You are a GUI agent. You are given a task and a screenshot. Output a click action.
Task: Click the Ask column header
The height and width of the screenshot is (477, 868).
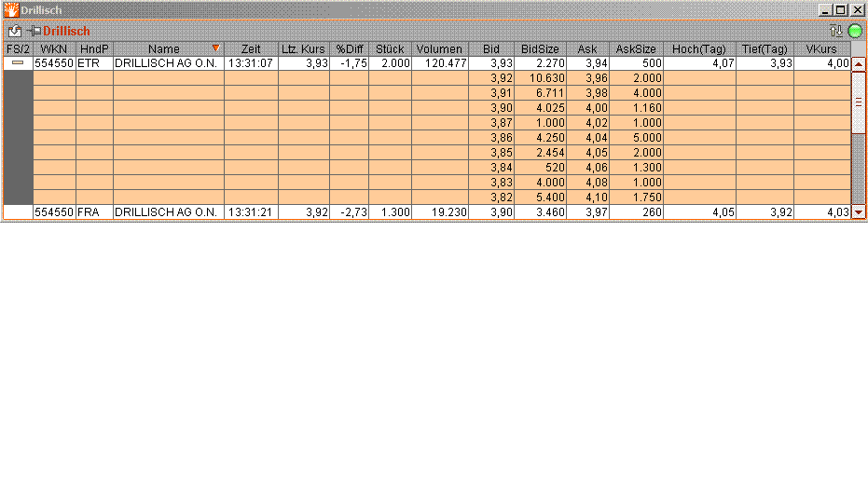587,48
